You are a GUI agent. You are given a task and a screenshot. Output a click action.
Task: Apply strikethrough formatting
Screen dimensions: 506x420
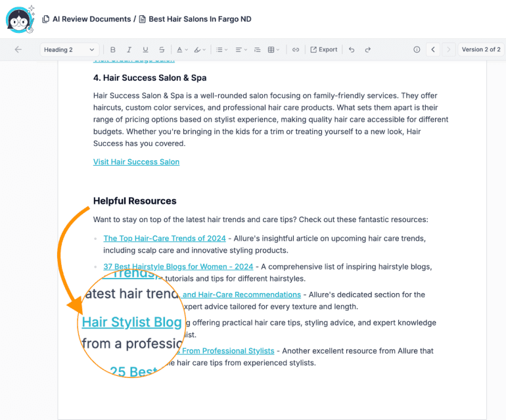[x=162, y=49]
